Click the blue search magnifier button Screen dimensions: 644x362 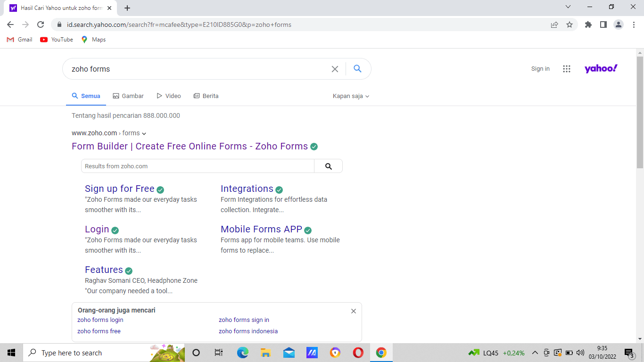point(357,69)
